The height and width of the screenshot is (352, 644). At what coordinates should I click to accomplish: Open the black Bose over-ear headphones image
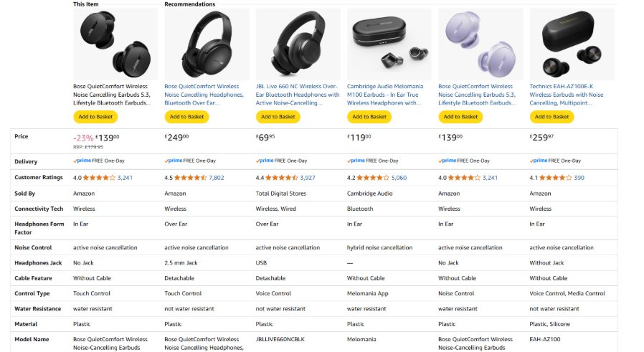[x=207, y=44]
